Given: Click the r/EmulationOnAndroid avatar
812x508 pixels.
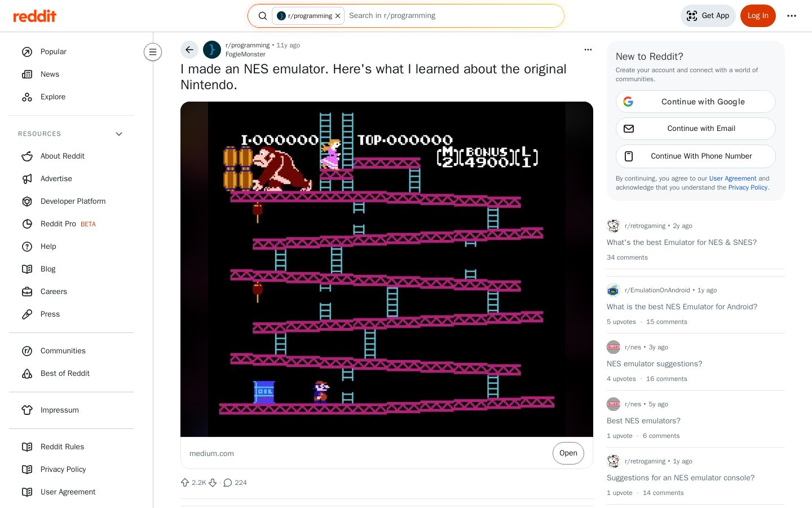Looking at the screenshot, I should pyautogui.click(x=614, y=290).
